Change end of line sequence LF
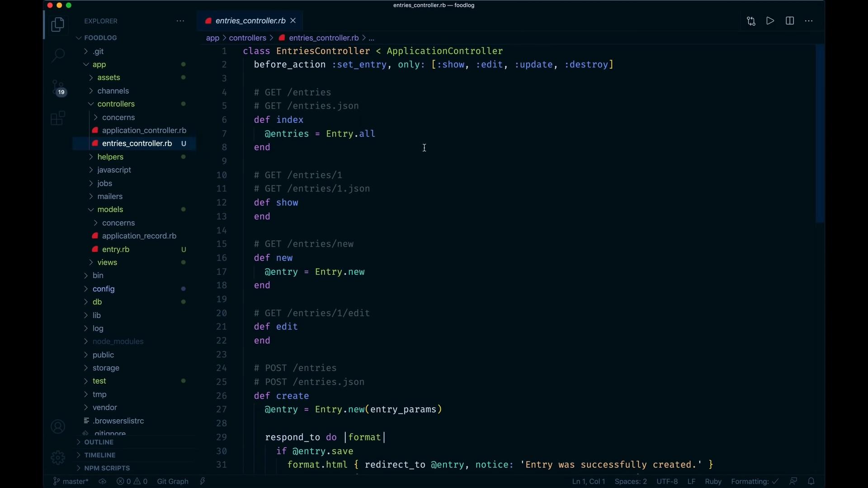 click(692, 482)
